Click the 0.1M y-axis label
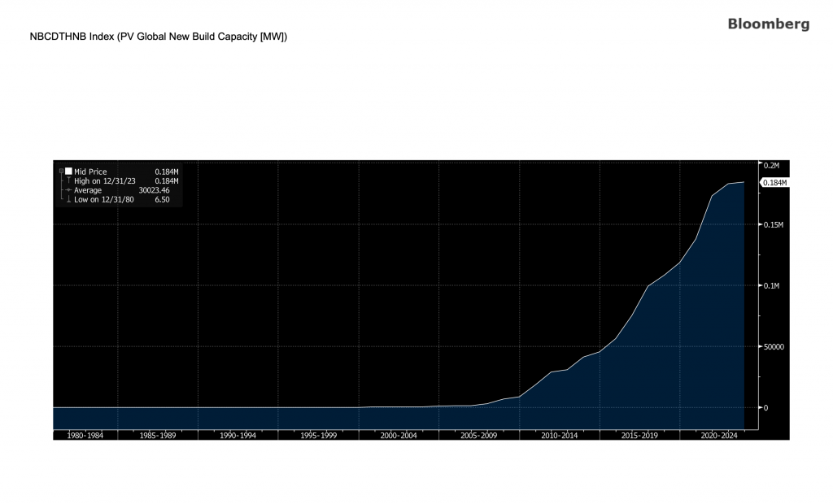Viewport: 833px width, 504px height. tap(771, 286)
